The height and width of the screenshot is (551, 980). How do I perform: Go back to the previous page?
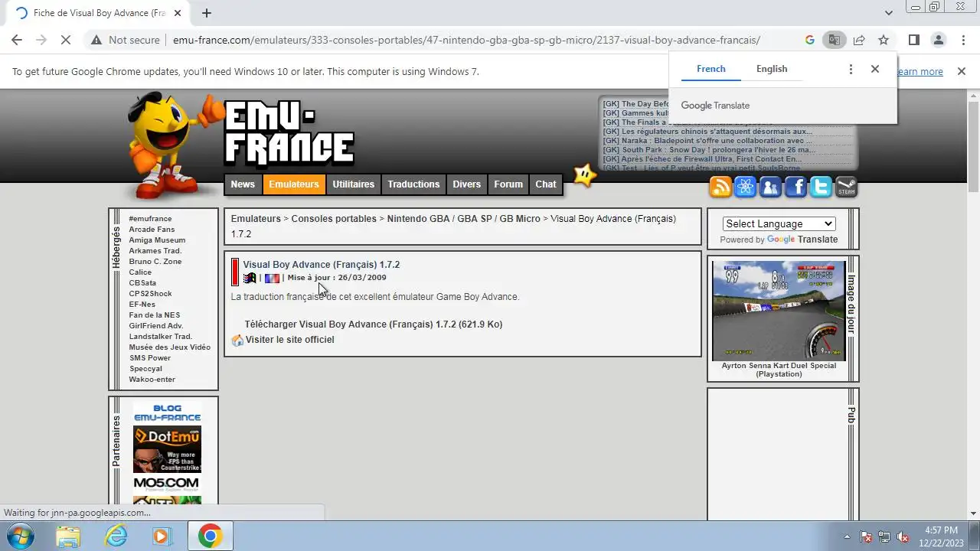tap(17, 40)
